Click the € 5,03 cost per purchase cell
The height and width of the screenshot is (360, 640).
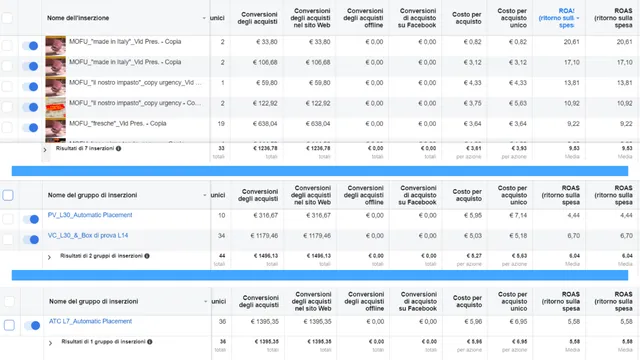pyautogui.click(x=473, y=236)
